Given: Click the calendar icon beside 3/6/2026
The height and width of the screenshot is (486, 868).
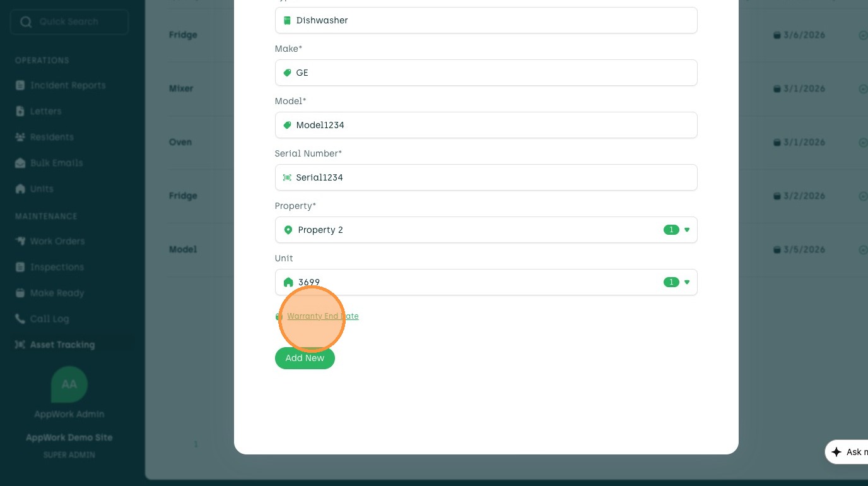Looking at the screenshot, I should 777,35.
